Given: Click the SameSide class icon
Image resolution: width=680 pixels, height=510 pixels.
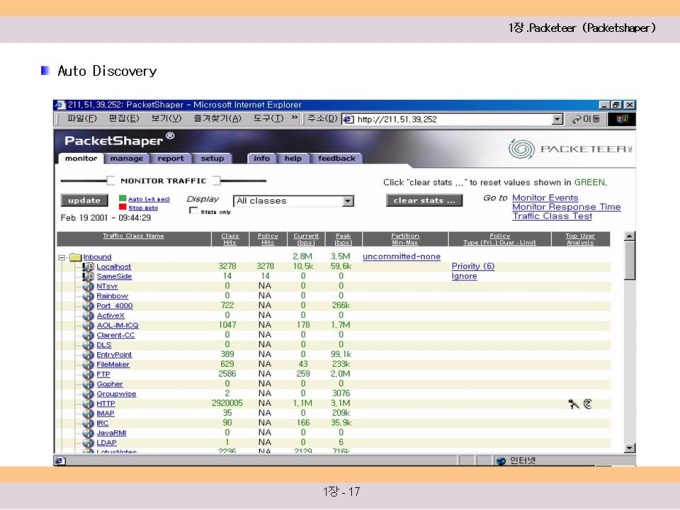Looking at the screenshot, I should [x=88, y=276].
